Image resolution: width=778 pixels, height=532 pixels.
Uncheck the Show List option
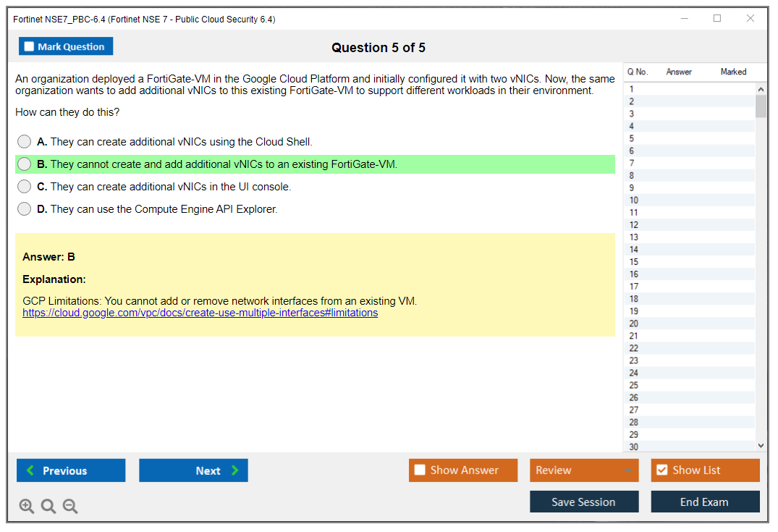pyautogui.click(x=661, y=470)
